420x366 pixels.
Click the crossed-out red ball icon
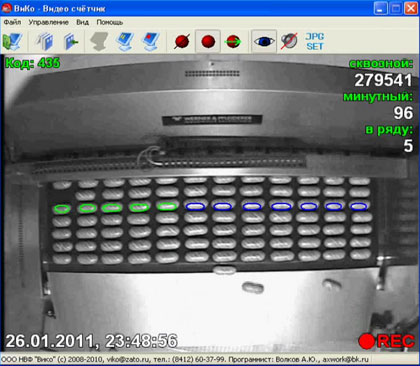(x=182, y=41)
